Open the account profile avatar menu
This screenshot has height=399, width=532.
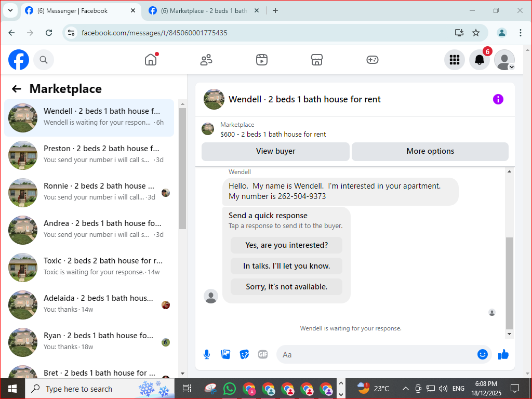tap(504, 60)
